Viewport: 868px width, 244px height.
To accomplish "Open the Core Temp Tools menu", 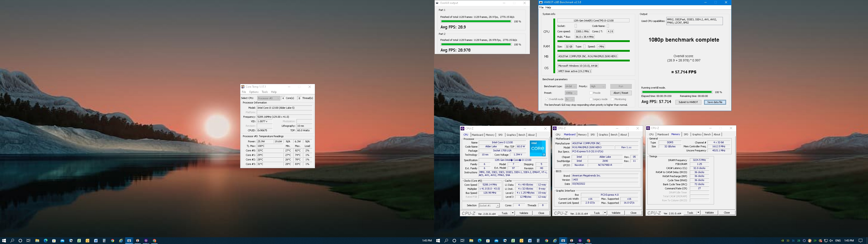I will pos(265,92).
